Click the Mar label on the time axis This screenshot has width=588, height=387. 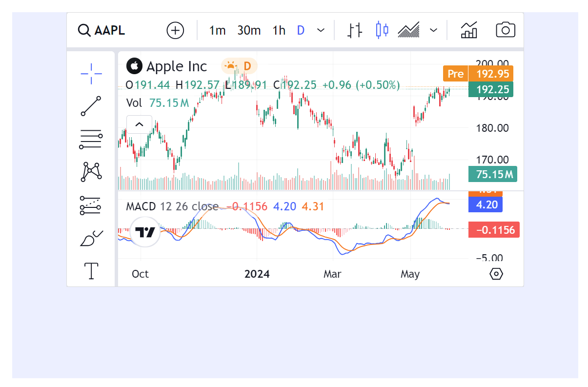point(332,274)
